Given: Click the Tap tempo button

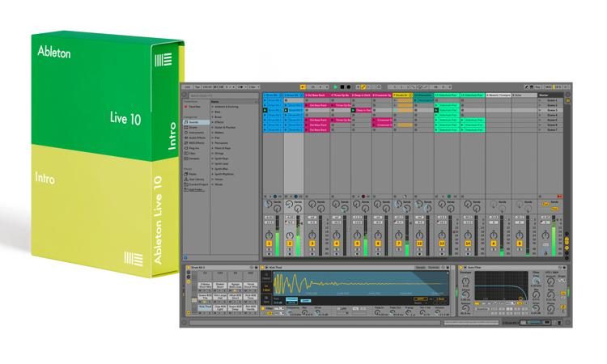Looking at the screenshot, I should click(197, 87).
